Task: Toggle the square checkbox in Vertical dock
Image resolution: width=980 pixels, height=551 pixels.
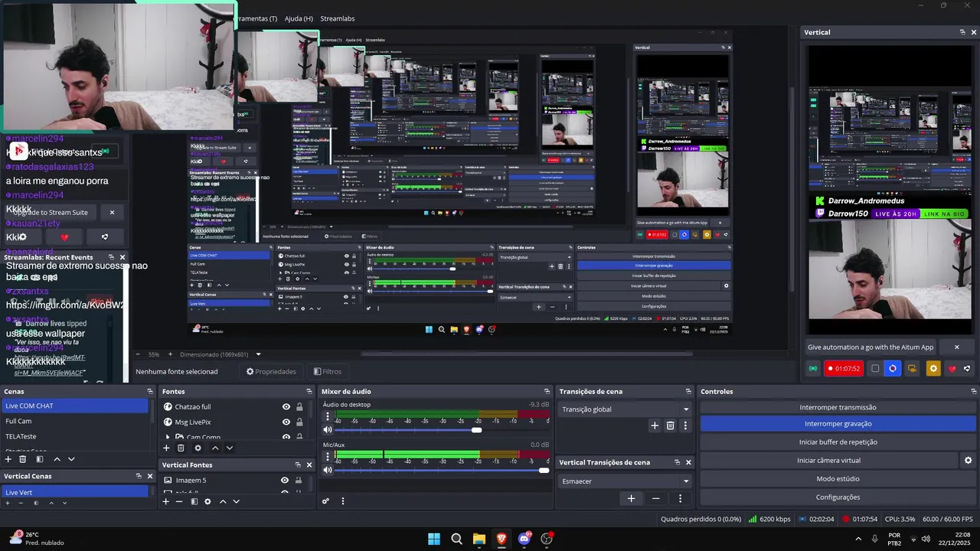Action: point(875,369)
